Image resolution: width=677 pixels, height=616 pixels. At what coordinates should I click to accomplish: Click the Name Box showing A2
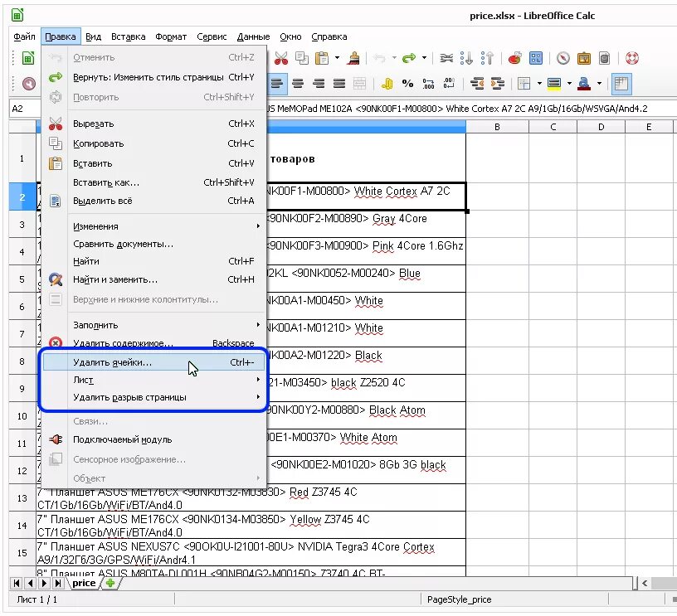click(25, 109)
